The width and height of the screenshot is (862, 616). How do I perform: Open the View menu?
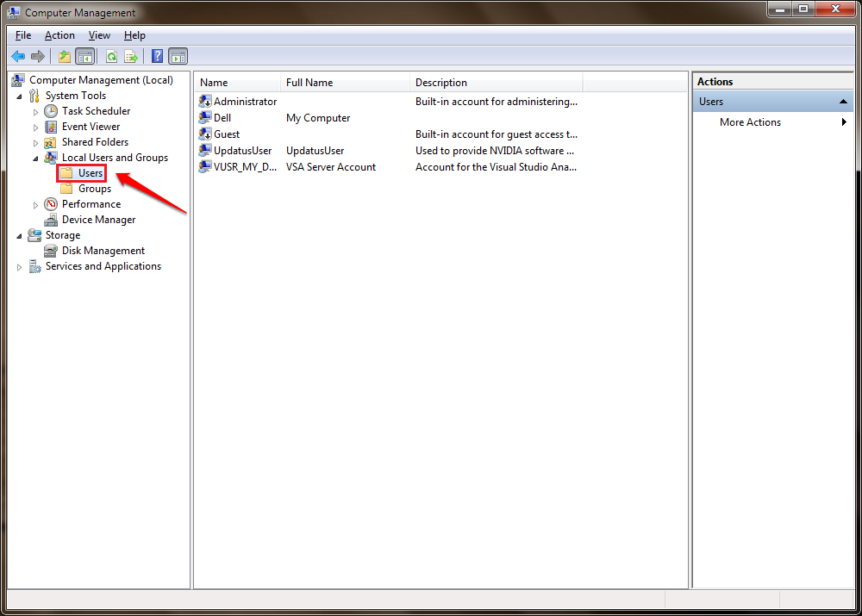[x=99, y=35]
